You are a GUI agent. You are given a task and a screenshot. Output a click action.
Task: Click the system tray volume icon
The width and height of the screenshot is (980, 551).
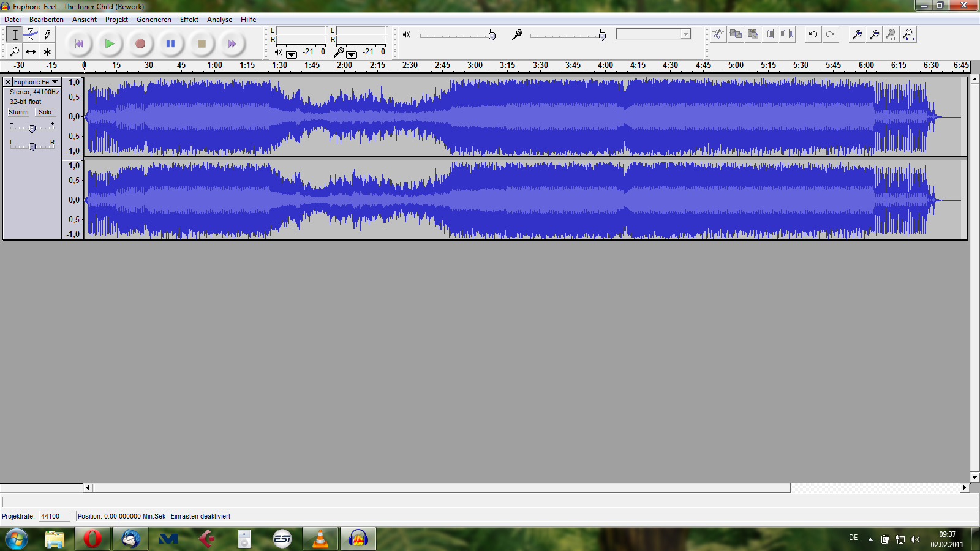click(x=915, y=539)
